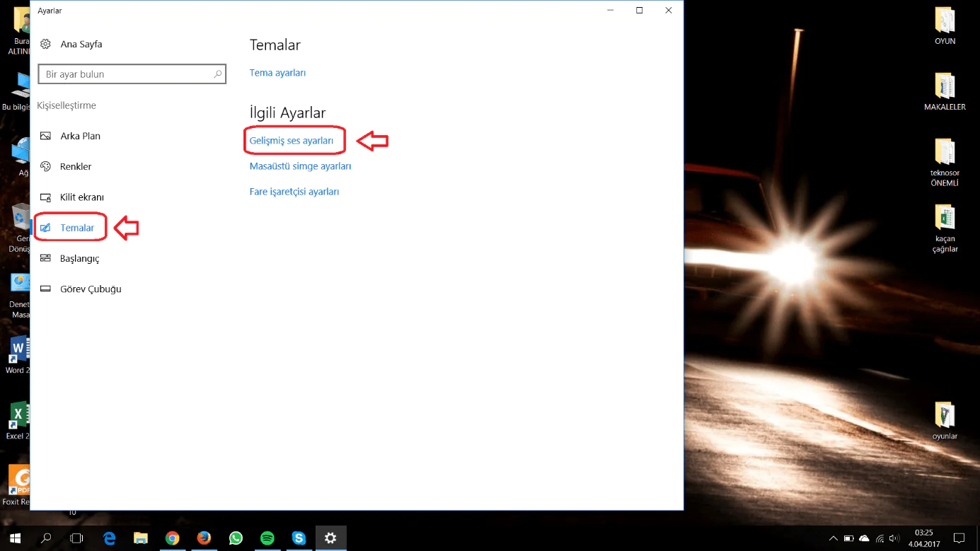Expand hidden system tray icons chevron
The width and height of the screenshot is (980, 551).
833,538
